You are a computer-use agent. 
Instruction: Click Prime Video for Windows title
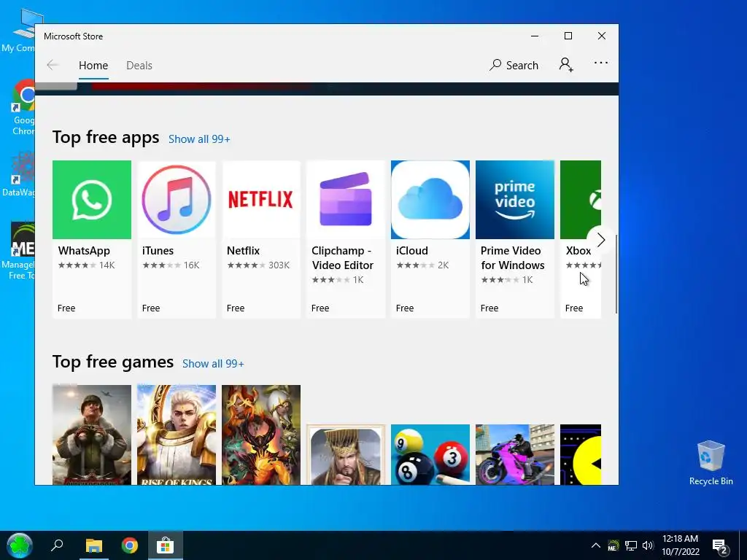[x=512, y=257]
